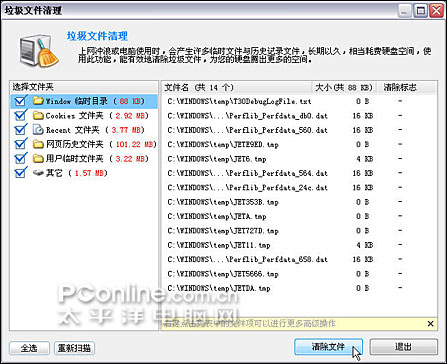The image size is (447, 364).
Task: Toggle the 其它 checkbox
Action: [21, 173]
